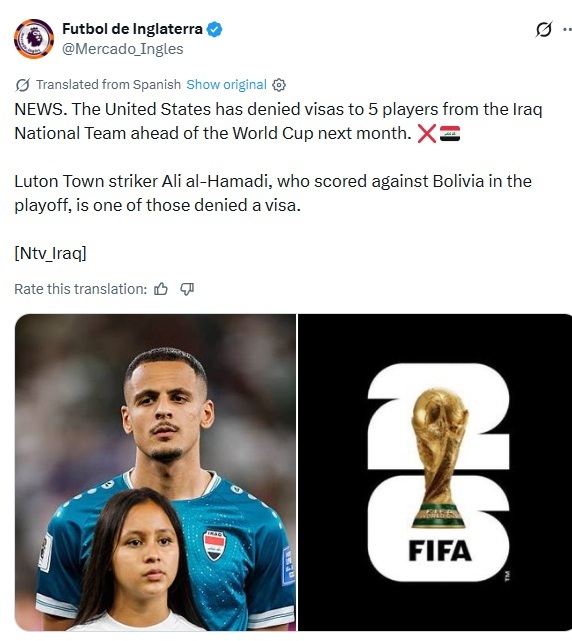Click the tweet's first paragraph about visas
572x641 pixels.
click(279, 121)
